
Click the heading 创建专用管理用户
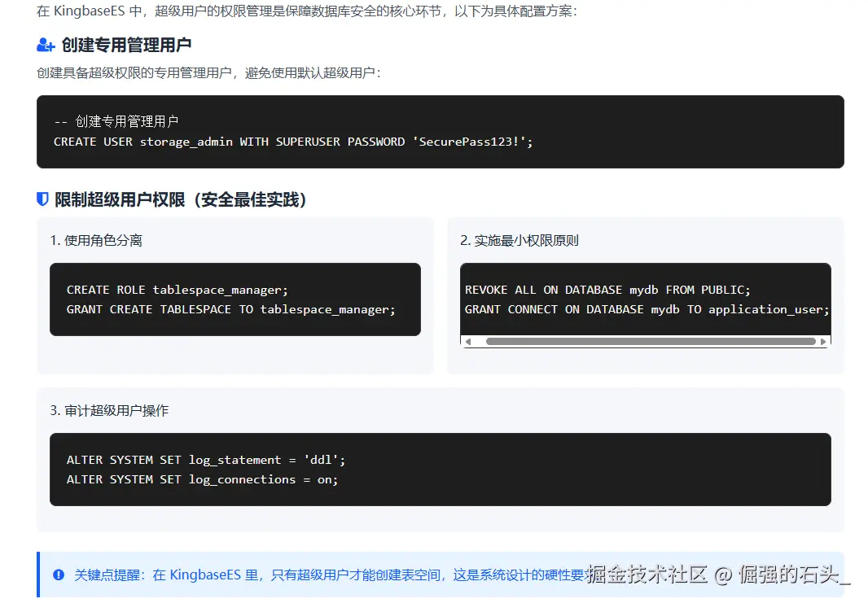point(126,45)
